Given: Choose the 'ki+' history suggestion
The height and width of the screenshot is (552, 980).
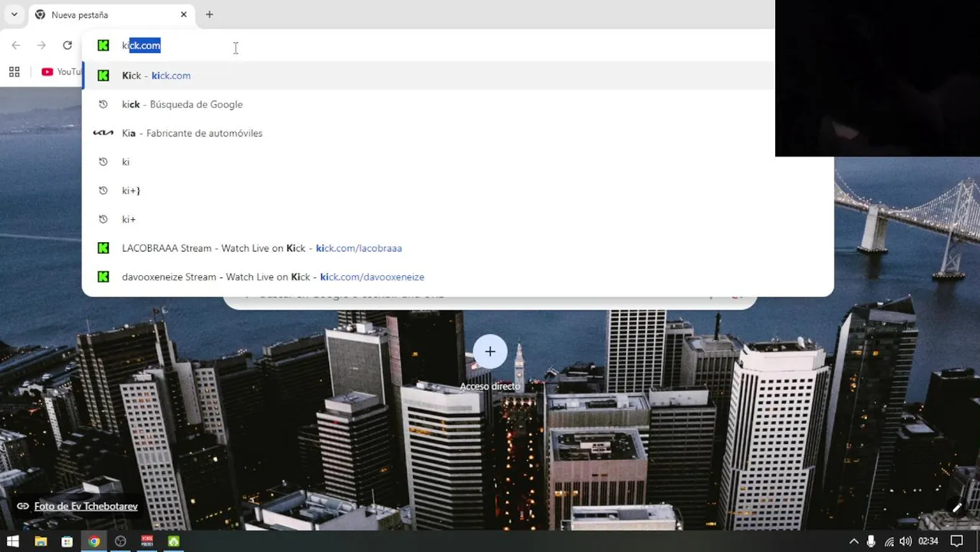Looking at the screenshot, I should click(x=458, y=219).
